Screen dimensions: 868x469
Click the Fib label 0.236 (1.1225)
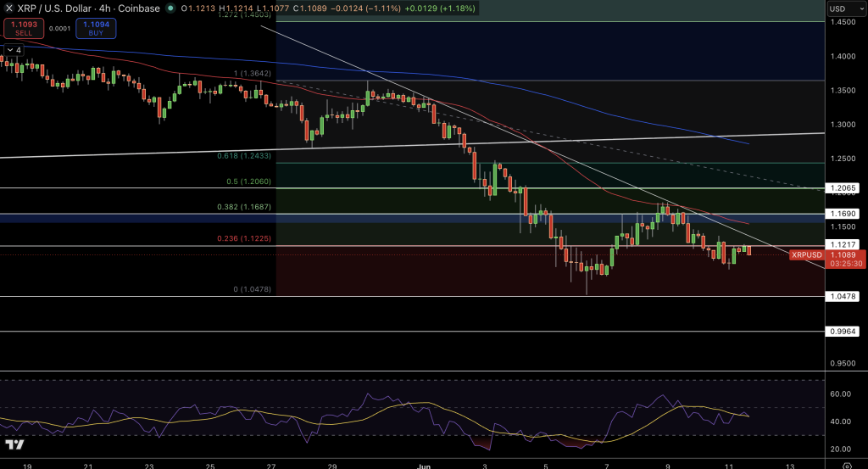[244, 238]
